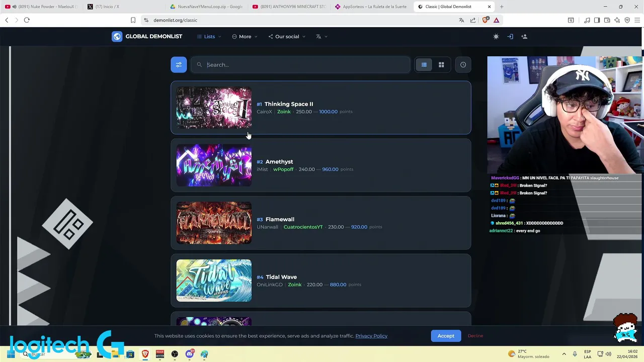Click the Tidal Wave level title
Screen dimensions: 644x362
(x=281, y=277)
